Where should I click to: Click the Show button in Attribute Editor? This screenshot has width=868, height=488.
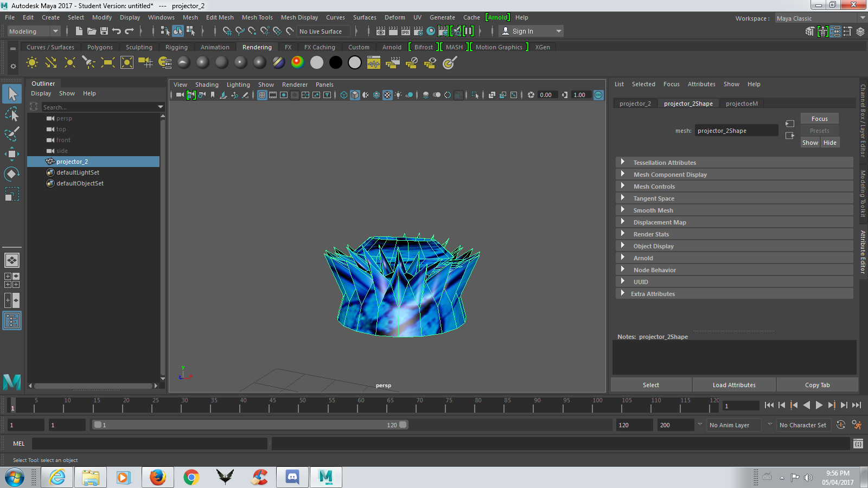point(810,143)
